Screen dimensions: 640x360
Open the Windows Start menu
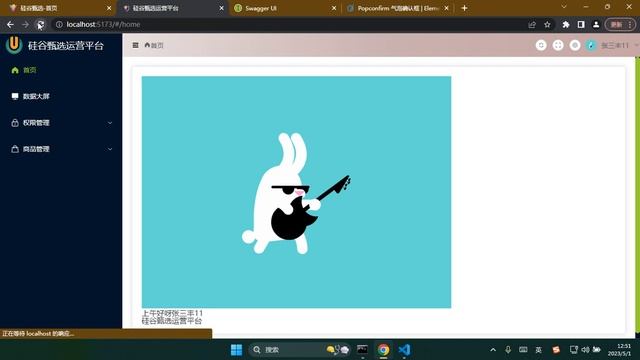(236, 350)
